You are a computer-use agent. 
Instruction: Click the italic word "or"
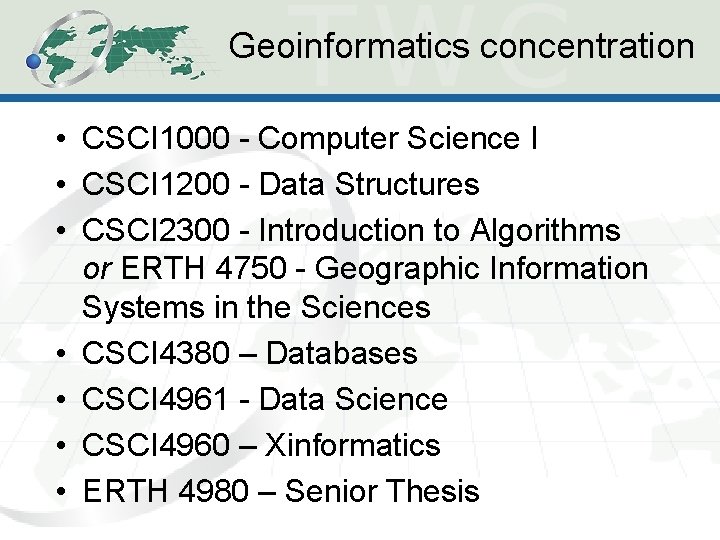(96, 269)
